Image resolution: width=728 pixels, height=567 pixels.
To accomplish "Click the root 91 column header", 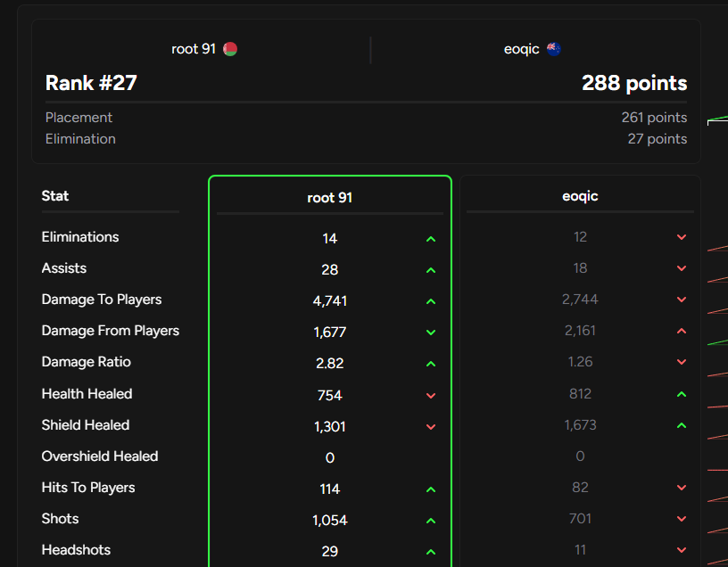I will point(329,198).
